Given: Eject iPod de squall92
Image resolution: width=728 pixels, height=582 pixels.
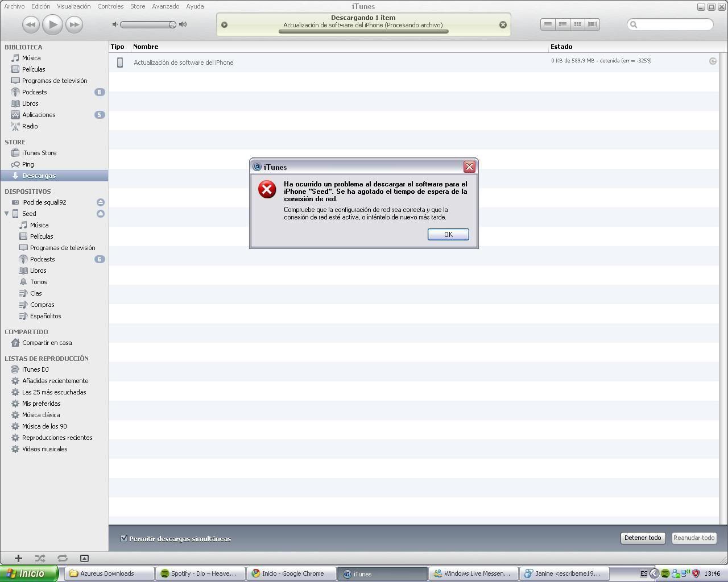Looking at the screenshot, I should click(100, 202).
